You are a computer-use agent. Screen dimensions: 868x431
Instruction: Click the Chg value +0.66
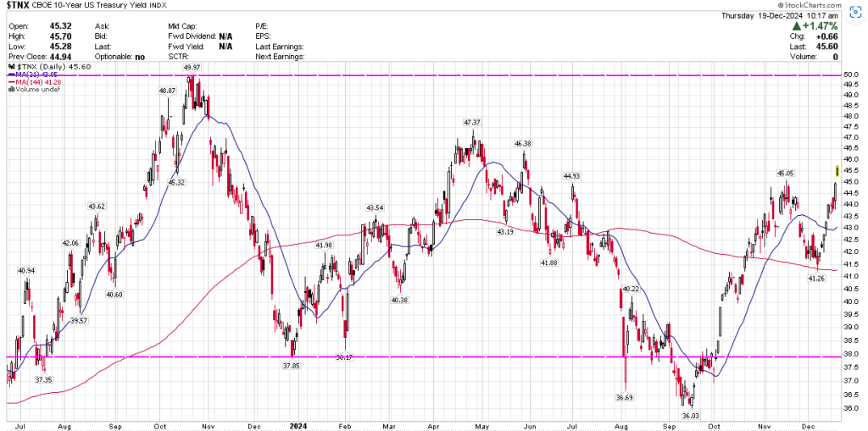pos(828,36)
